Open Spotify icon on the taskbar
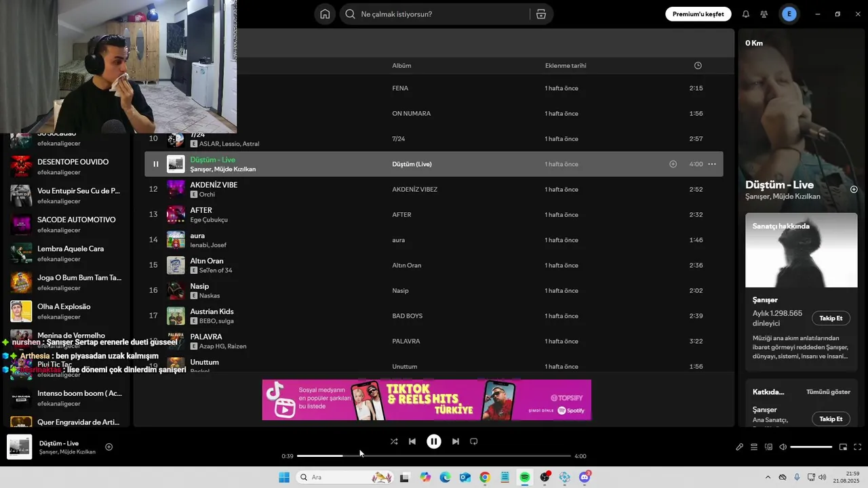The width and height of the screenshot is (868, 488). pyautogui.click(x=525, y=477)
